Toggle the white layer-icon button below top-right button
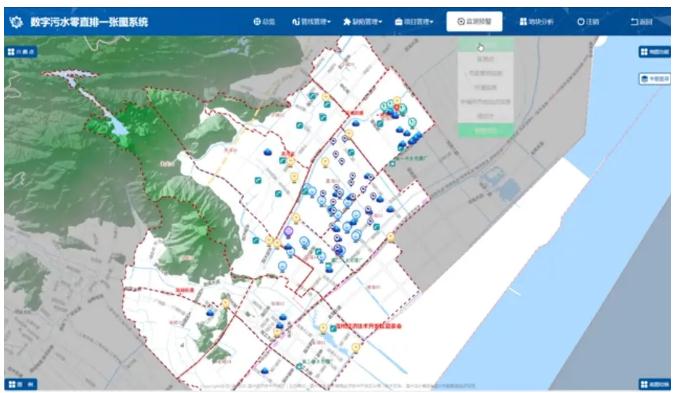Screen dimensions: 674x393 [654, 79]
